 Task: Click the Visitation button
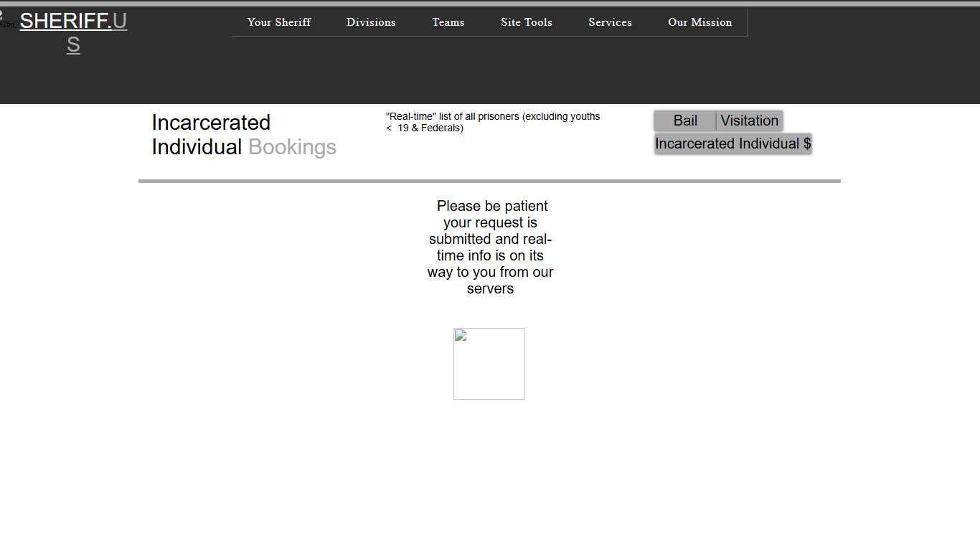749,121
